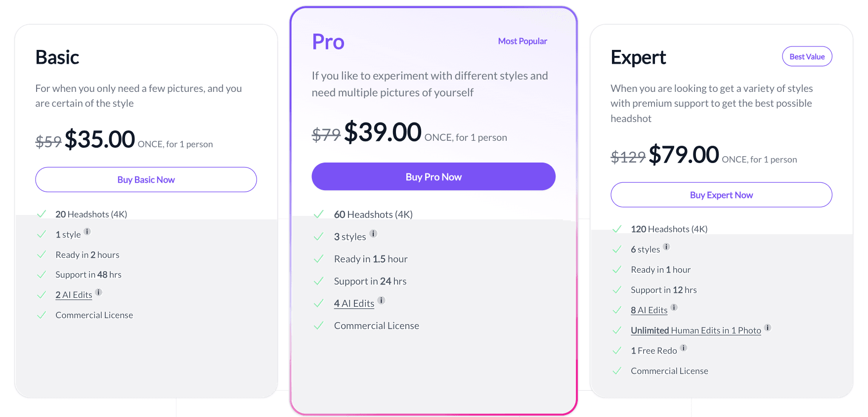This screenshot has width=868, height=417.
Task: Open info tooltip beside "1 style" in Basic plan
Action: pos(88,231)
